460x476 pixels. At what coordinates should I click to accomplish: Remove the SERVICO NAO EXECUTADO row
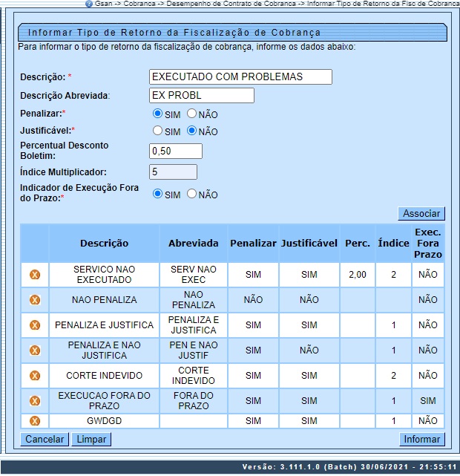pyautogui.click(x=34, y=275)
